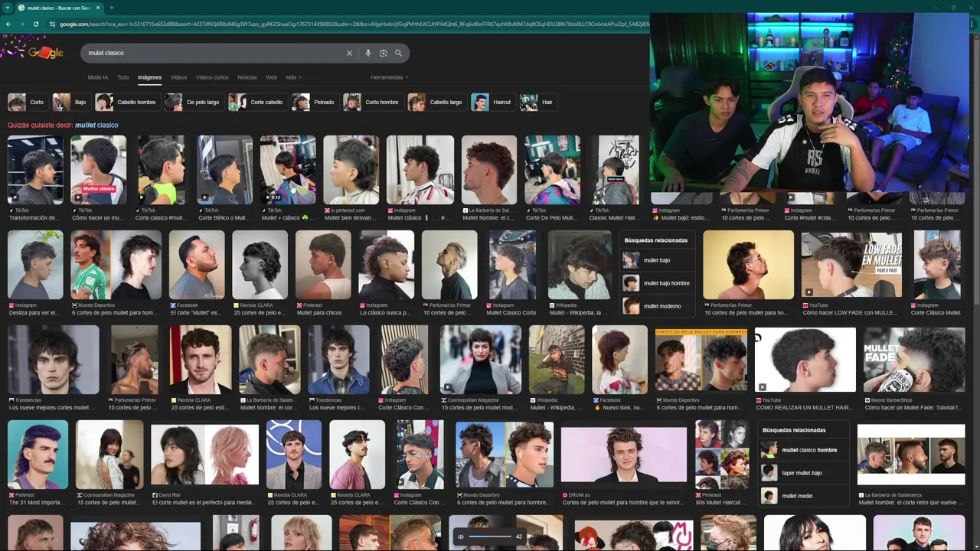Click the browser forward arrow
This screenshot has height=551, width=980.
click(x=21, y=24)
